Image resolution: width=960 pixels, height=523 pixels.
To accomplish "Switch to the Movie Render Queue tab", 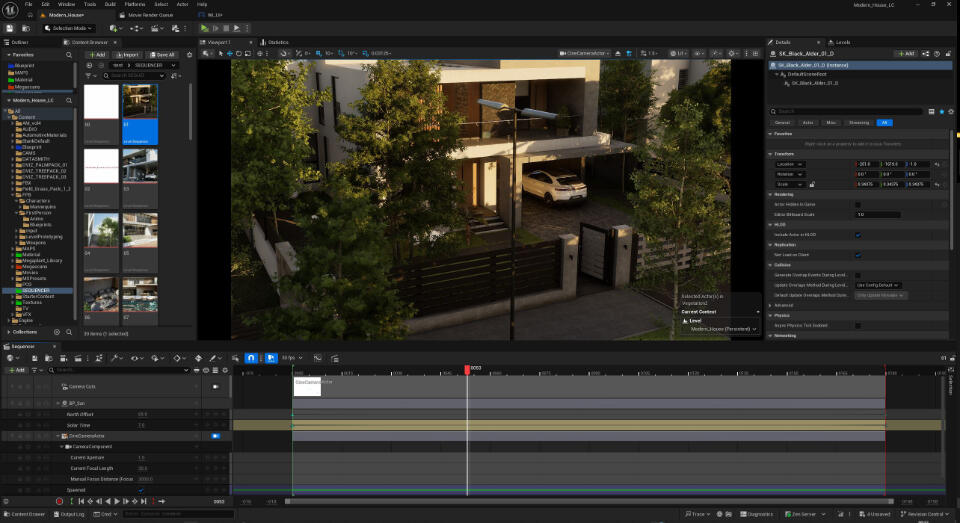I will click(150, 15).
